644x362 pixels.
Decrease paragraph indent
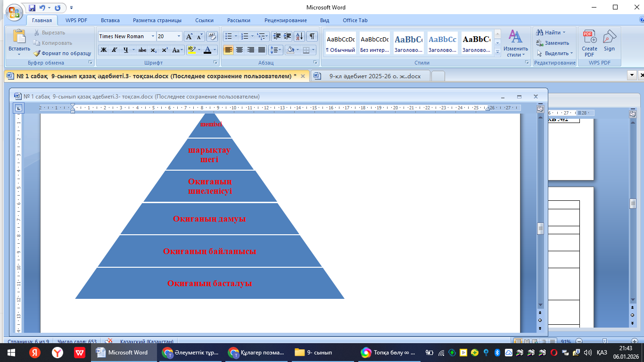pos(277,36)
